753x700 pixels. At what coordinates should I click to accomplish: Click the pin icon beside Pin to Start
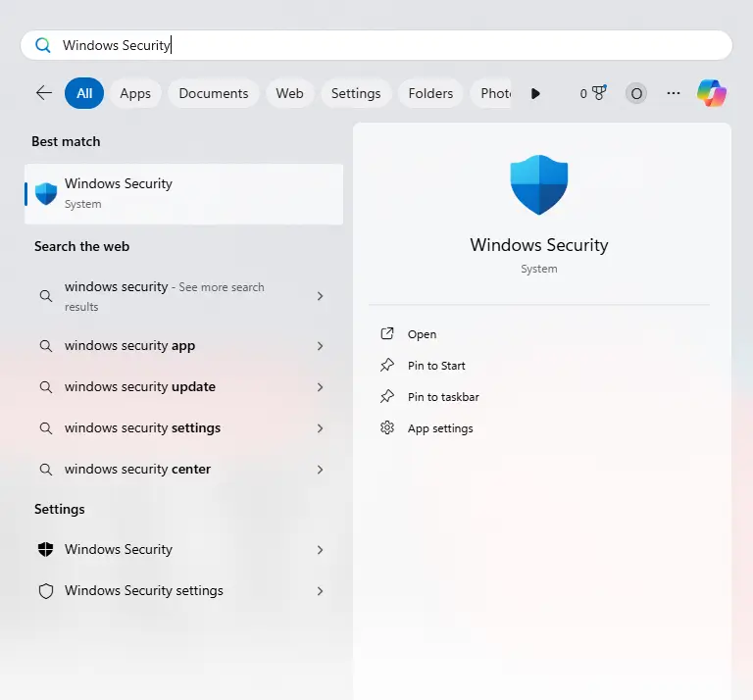[x=387, y=366]
